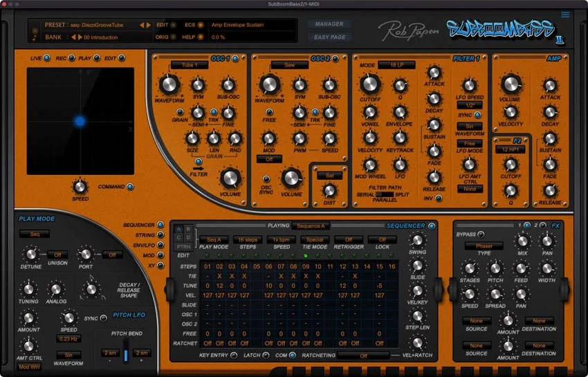588x377 pixels.
Task: Select FX slot 2
Action: tap(542, 226)
